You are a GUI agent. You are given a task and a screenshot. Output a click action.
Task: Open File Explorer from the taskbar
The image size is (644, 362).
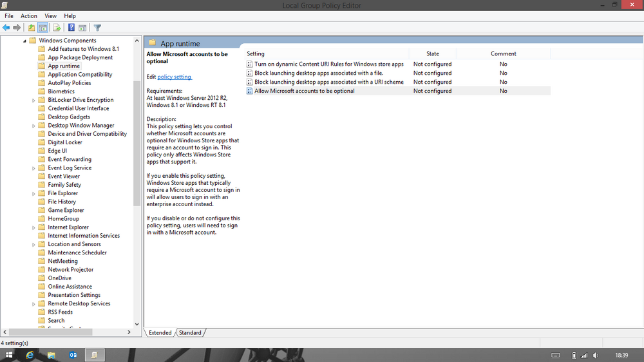tap(52, 355)
